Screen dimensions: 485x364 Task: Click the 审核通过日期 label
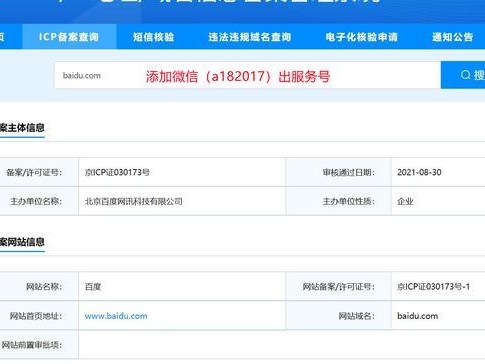click(x=349, y=172)
